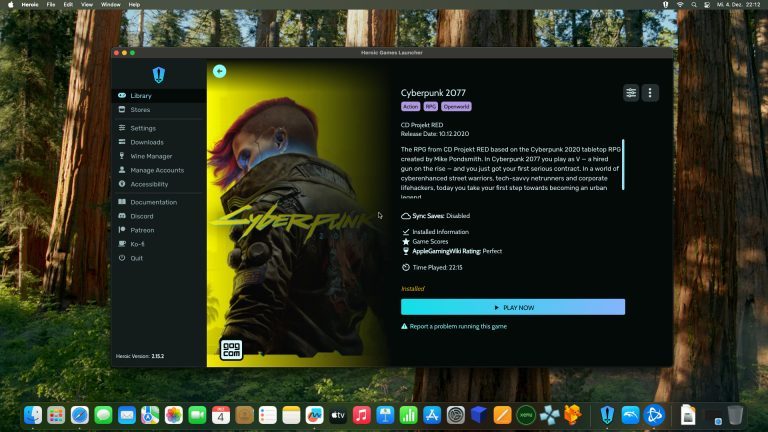This screenshot has height=432, width=768.
Task: Open the Help menu
Action: [x=134, y=4]
